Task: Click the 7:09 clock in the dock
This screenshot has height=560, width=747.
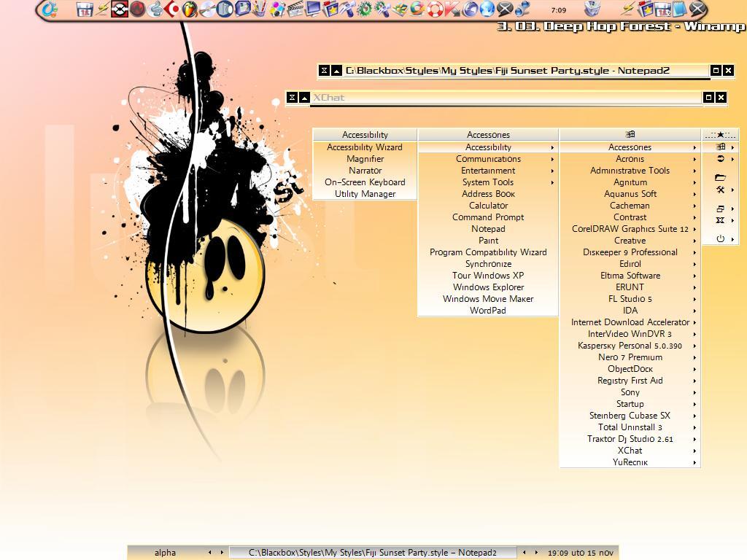Action: 559,10
